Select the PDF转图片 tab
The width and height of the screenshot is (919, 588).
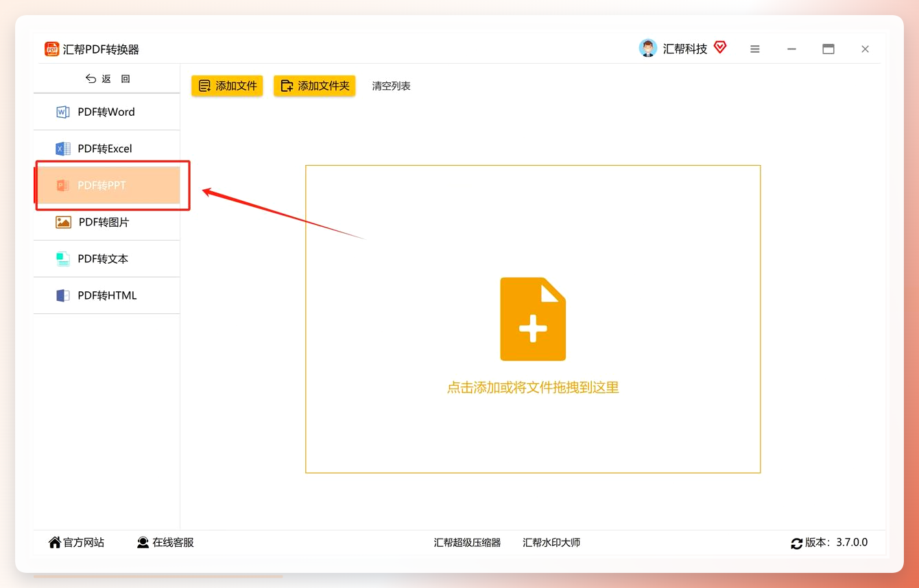pyautogui.click(x=107, y=222)
